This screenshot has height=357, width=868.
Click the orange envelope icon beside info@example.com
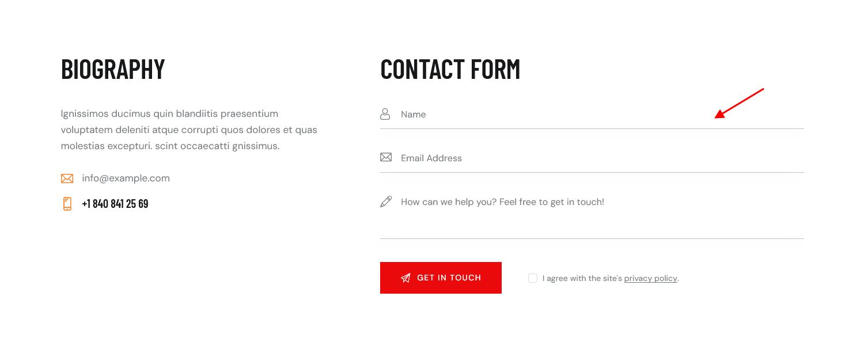tap(67, 178)
